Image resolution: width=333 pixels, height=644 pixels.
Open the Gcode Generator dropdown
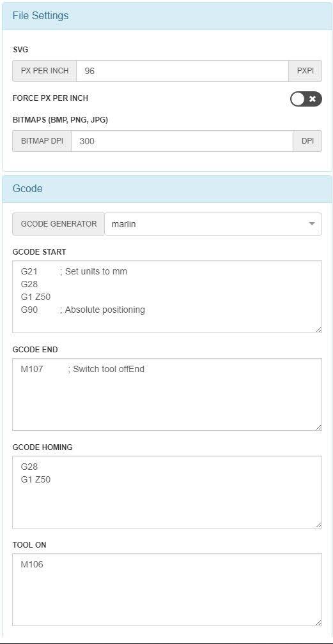(213, 224)
